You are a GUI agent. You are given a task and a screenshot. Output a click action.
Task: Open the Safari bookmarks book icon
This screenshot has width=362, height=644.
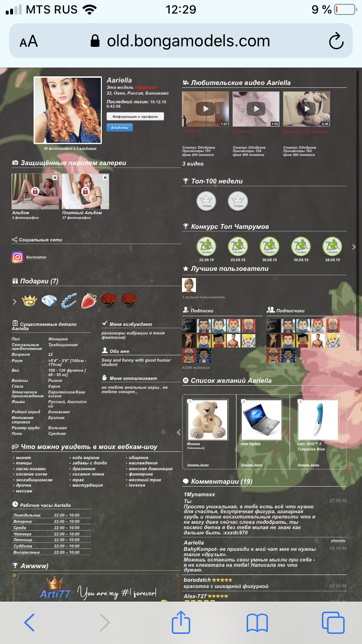pos(257,623)
